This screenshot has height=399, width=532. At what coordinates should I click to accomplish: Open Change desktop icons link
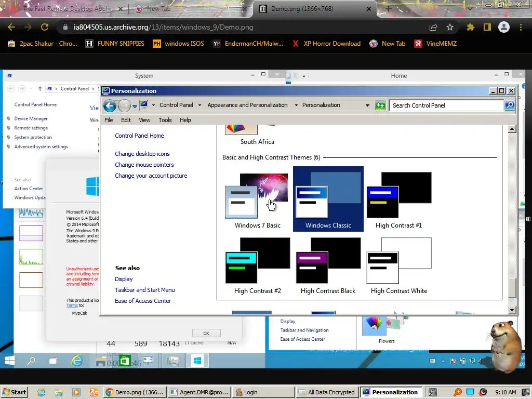coord(142,154)
